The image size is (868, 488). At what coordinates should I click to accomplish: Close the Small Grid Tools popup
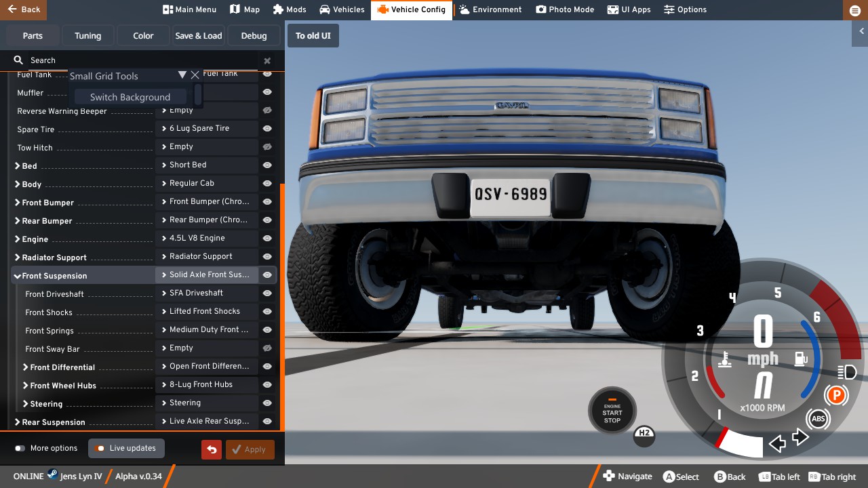pyautogui.click(x=195, y=75)
